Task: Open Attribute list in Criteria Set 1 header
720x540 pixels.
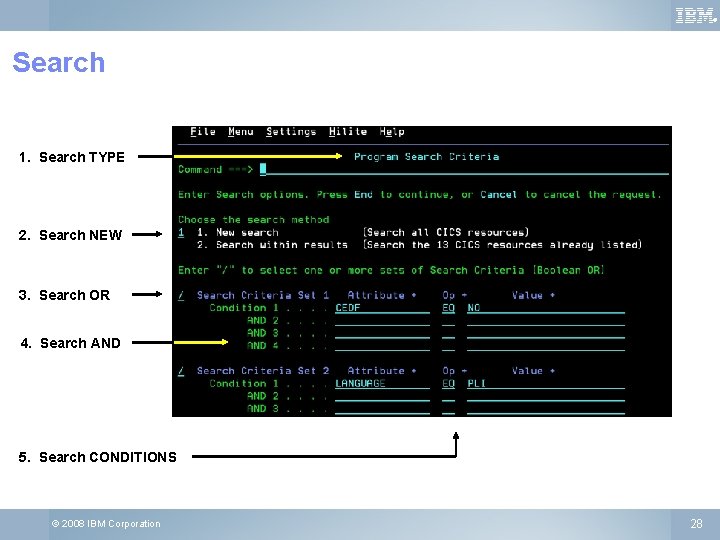Action: (382, 295)
